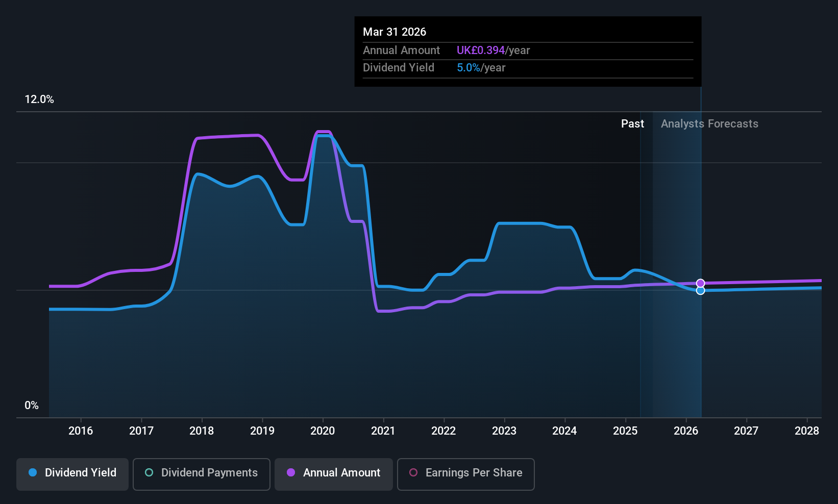Click the 2025 x-axis label
This screenshot has height=504, width=838.
pos(625,431)
